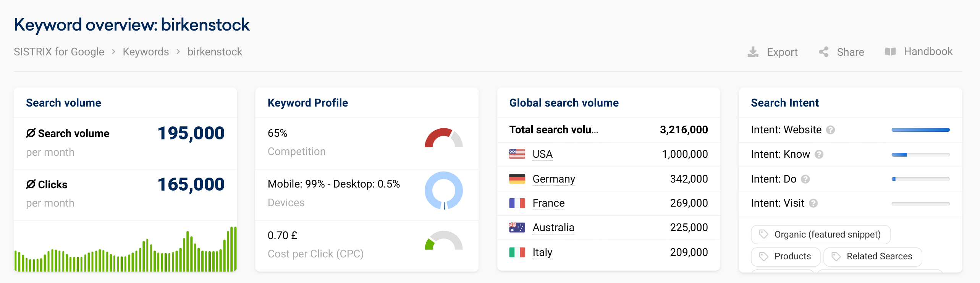This screenshot has height=283, width=980.
Task: Click tag icon in Related Searces chip
Action: click(x=836, y=256)
